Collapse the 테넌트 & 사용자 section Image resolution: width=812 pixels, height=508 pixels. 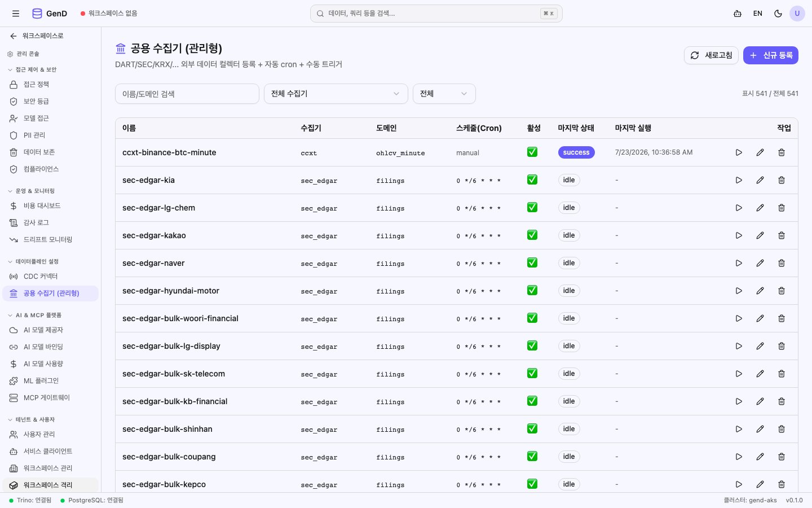[32, 419]
